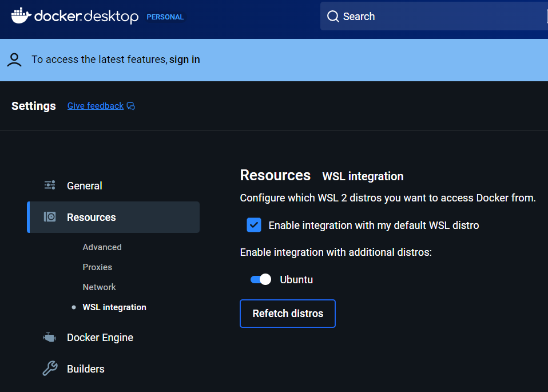The height and width of the screenshot is (392, 548).
Task: Click the Ubuntu distro label
Action: coord(296,279)
